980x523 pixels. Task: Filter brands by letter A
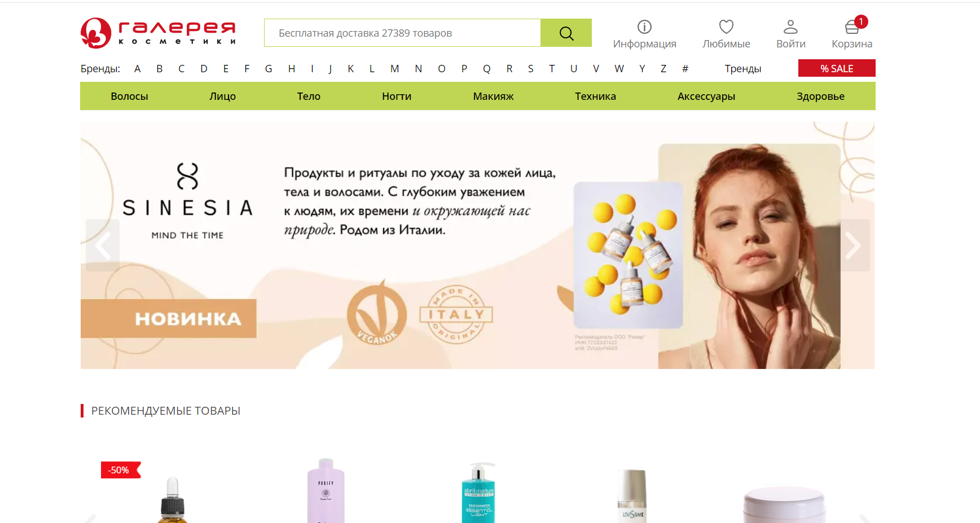137,68
